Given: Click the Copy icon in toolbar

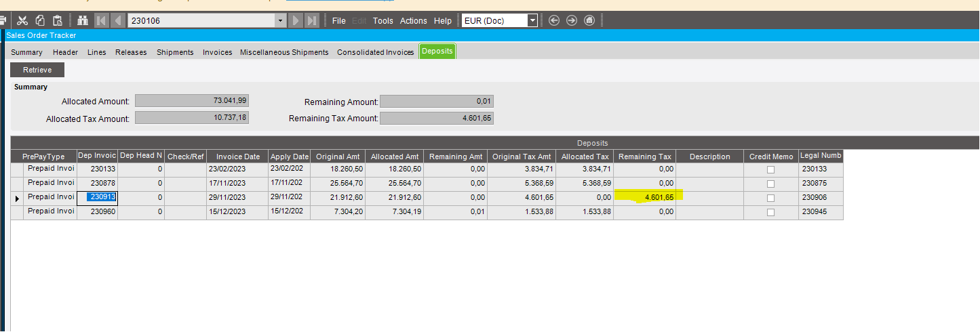Looking at the screenshot, I should (40, 20).
